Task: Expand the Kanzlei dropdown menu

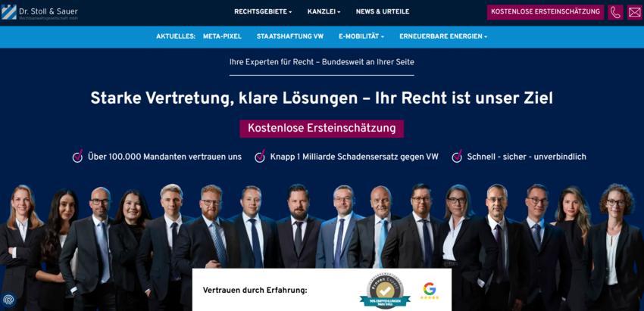Action: (324, 12)
